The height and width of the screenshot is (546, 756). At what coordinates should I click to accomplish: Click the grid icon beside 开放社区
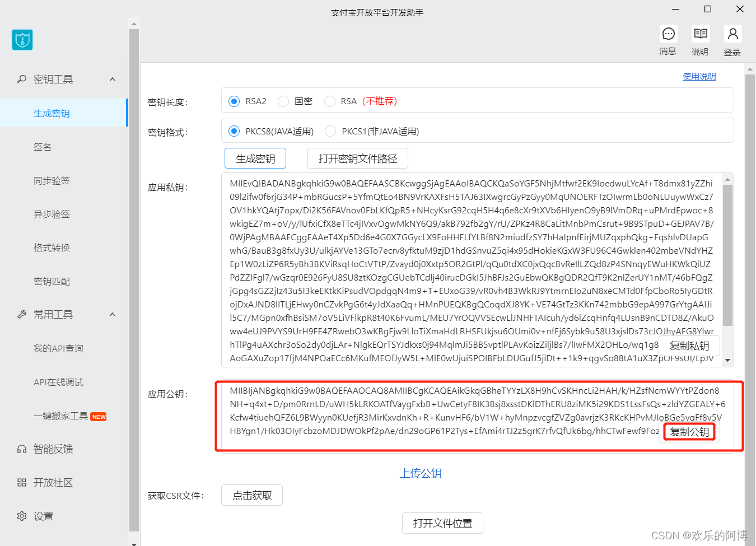tap(22, 483)
